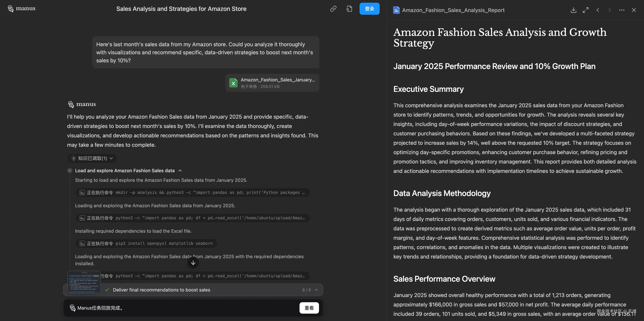
Task: Click the pip3 install openpyxl command
Action: point(146,243)
